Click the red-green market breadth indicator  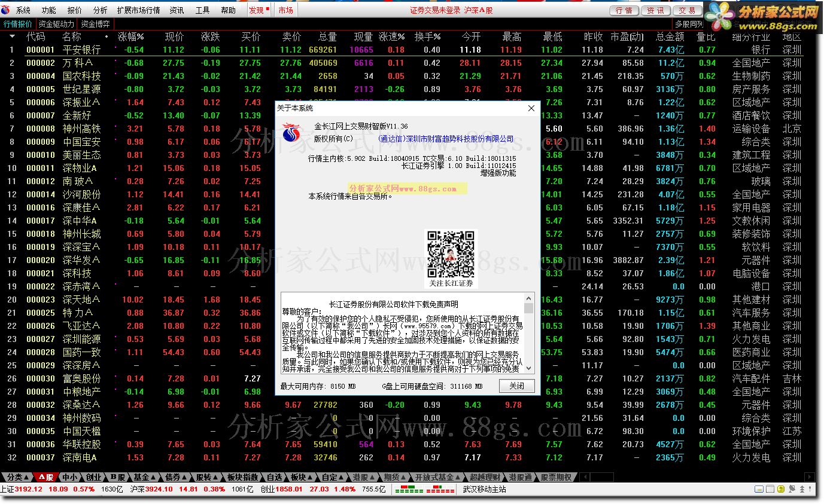tap(426, 489)
